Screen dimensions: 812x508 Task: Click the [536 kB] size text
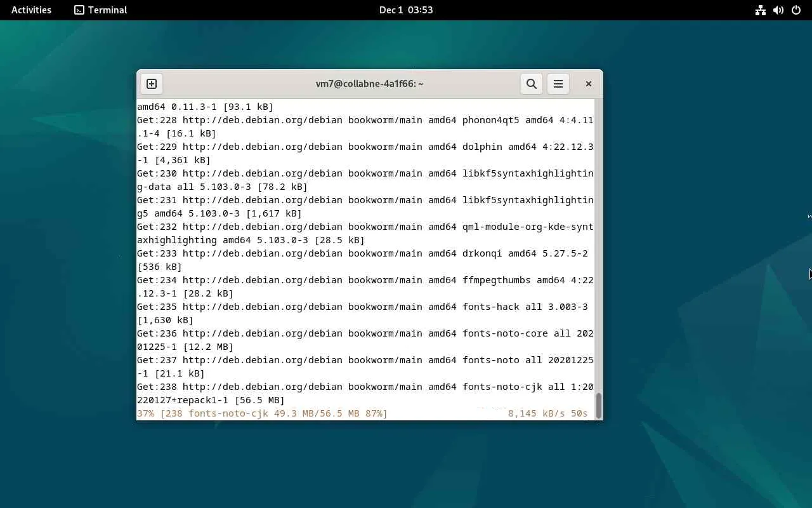coord(159,267)
